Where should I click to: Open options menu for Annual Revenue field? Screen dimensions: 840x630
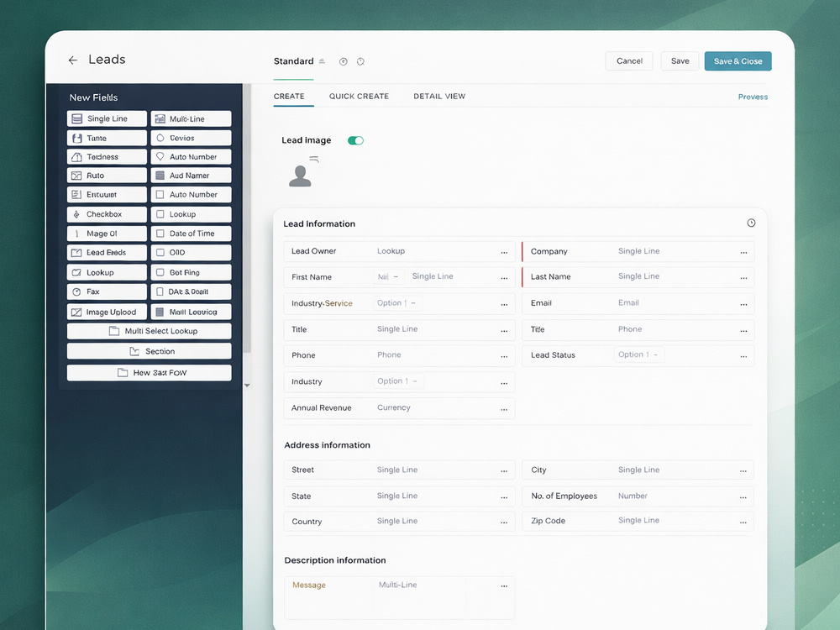coord(504,409)
